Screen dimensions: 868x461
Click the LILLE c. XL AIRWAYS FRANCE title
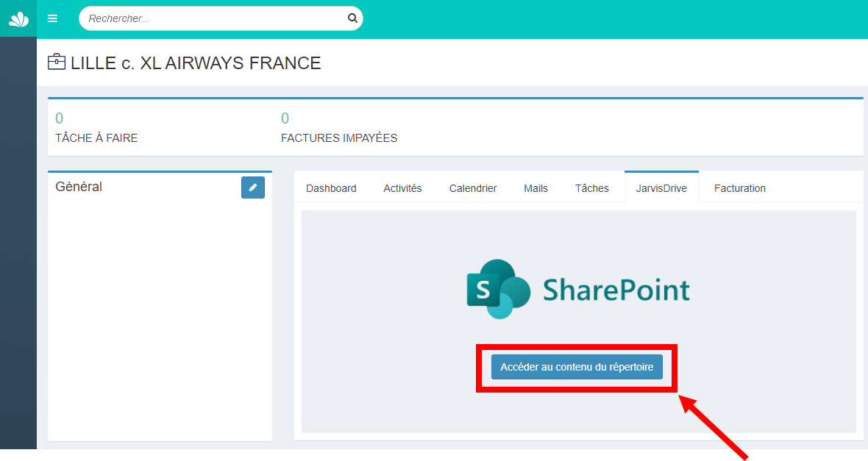pos(196,63)
